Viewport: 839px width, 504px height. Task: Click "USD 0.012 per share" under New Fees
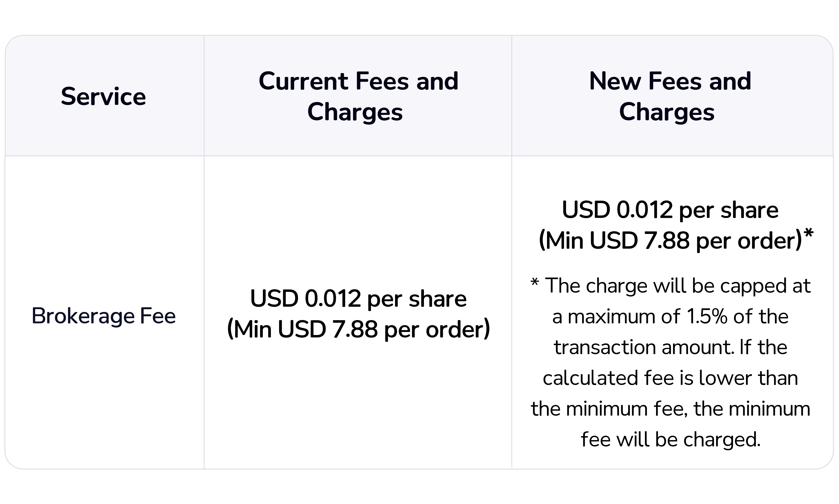click(x=670, y=210)
